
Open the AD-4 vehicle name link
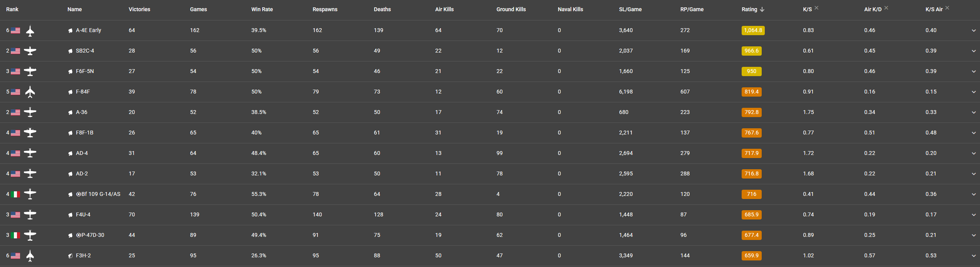point(82,153)
